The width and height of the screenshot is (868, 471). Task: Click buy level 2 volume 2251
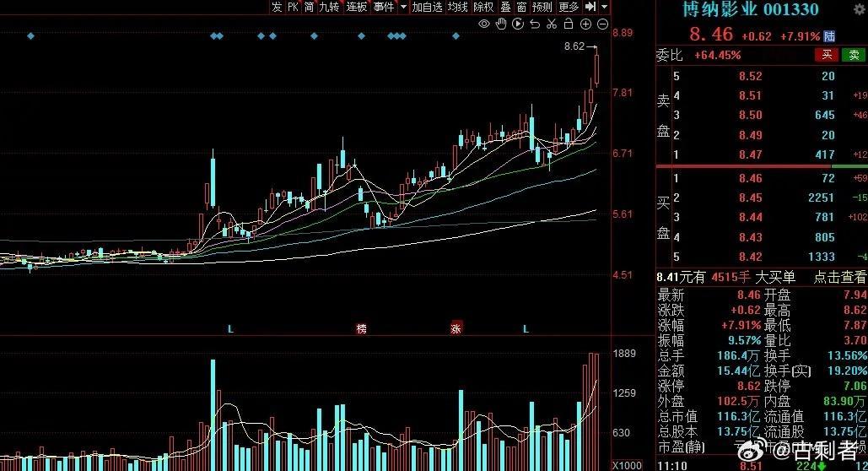[x=821, y=198]
